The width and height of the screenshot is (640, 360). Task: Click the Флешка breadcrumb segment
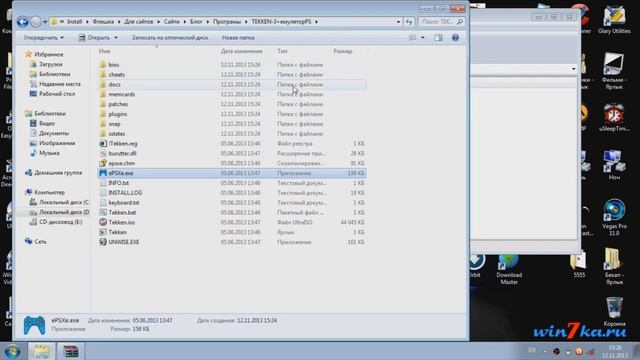[103, 22]
